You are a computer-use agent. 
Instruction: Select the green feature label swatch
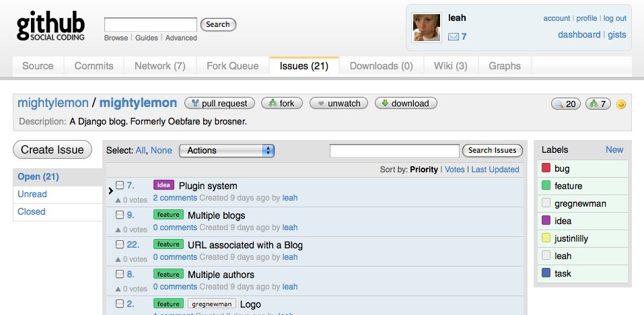[x=546, y=186]
